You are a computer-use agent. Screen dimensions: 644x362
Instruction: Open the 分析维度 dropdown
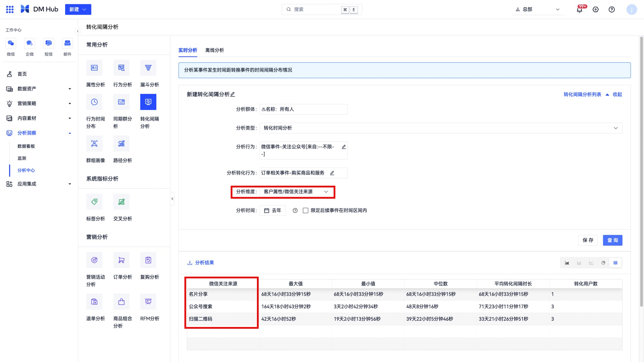pos(297,192)
